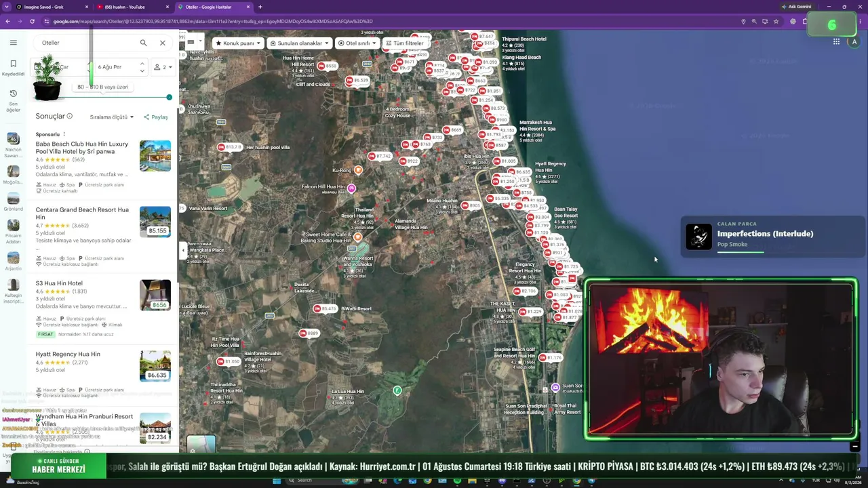Image resolution: width=868 pixels, height=488 pixels.
Task: Switch map layers via thumbnail
Action: point(201,444)
